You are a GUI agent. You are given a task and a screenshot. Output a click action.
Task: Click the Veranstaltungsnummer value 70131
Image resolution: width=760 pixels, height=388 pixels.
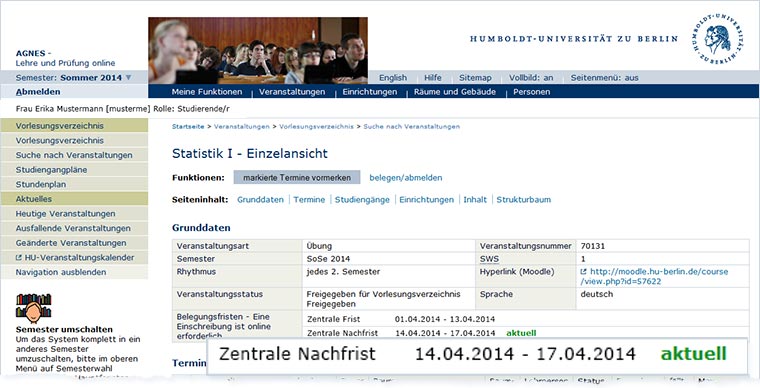(593, 246)
